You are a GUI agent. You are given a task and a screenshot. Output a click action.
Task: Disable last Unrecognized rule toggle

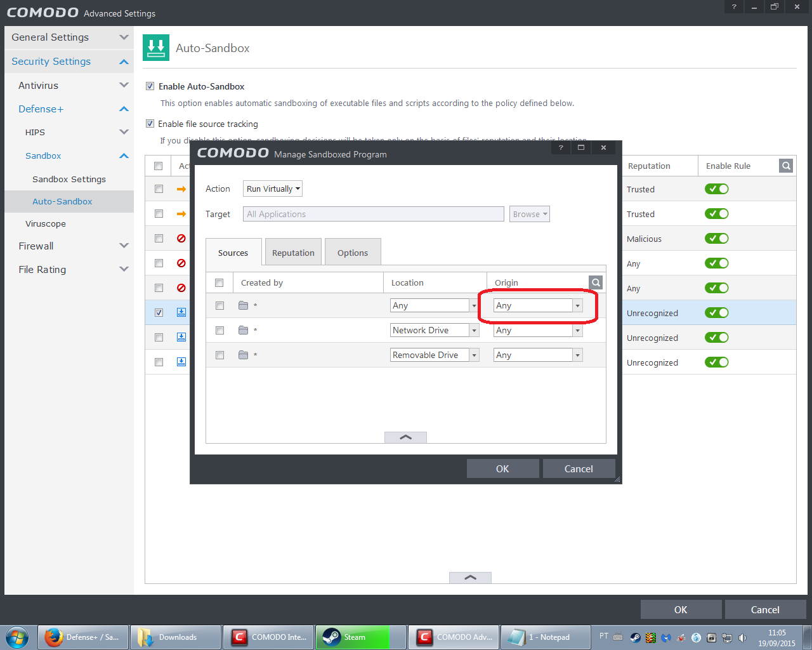[717, 362]
